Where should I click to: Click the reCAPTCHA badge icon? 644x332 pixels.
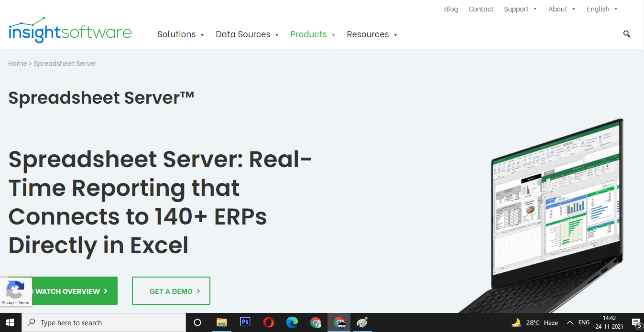point(15,289)
